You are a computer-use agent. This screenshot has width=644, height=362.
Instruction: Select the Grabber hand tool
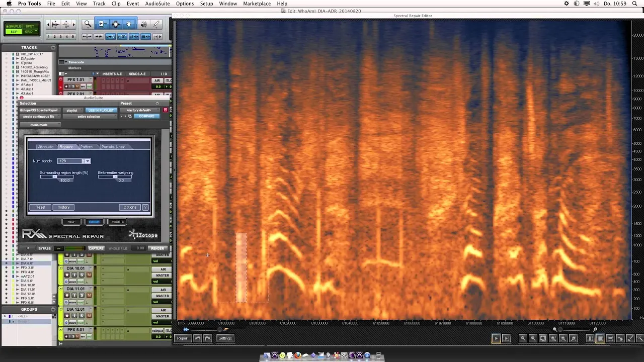(129, 24)
